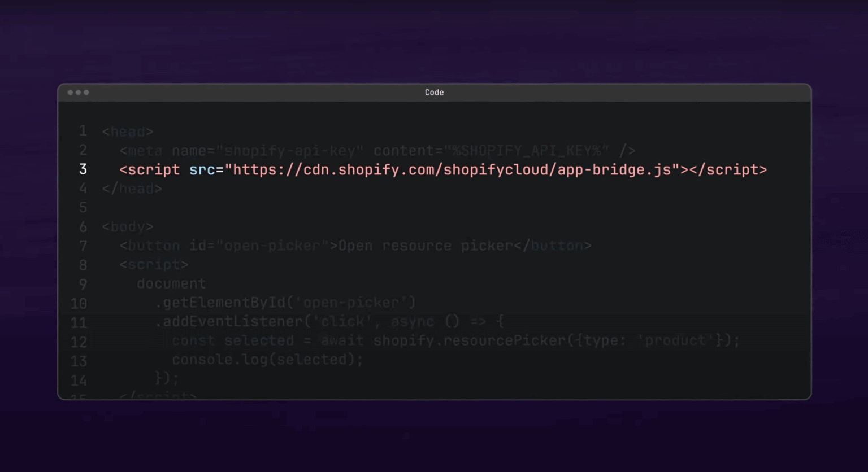
Task: Select the app-bridge.js script URL
Action: (x=449, y=169)
